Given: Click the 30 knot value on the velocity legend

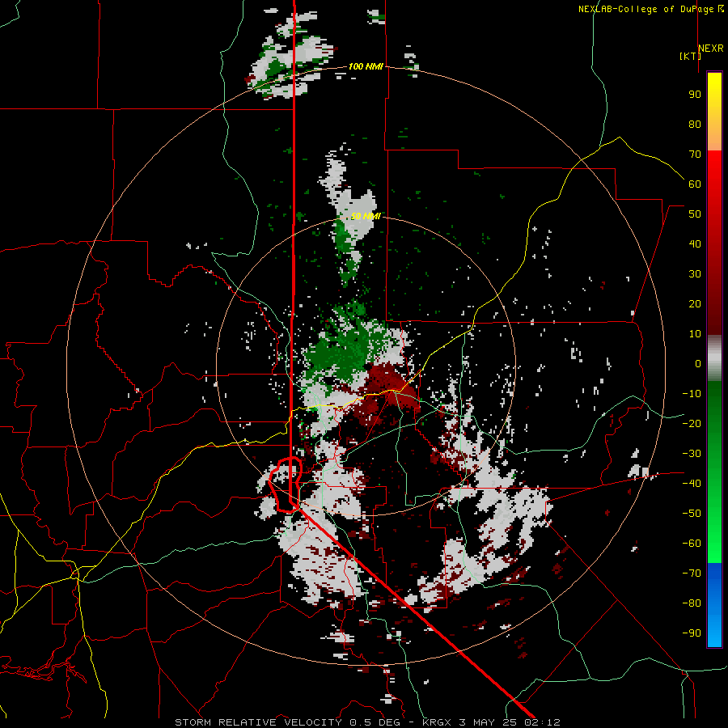Looking at the screenshot, I should point(695,274).
